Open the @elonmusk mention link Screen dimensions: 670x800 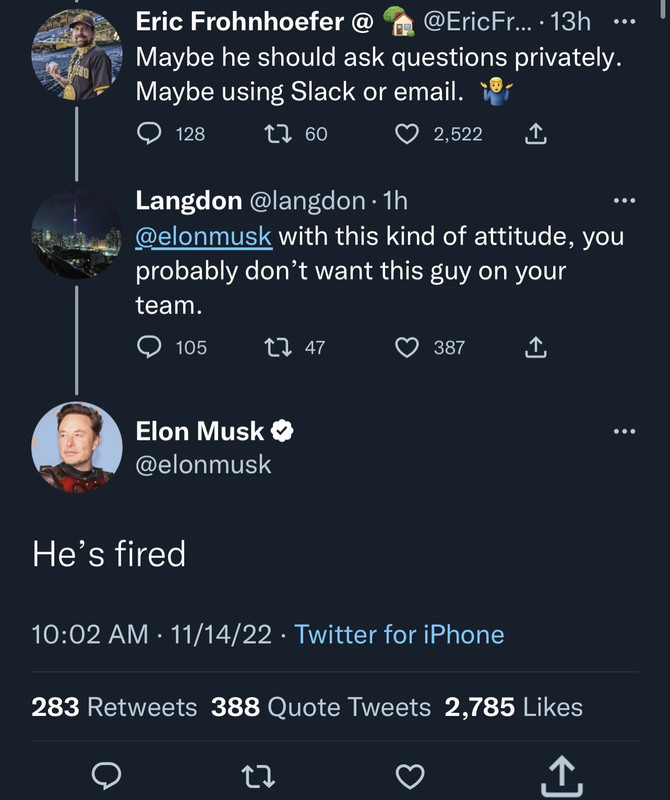[203, 237]
